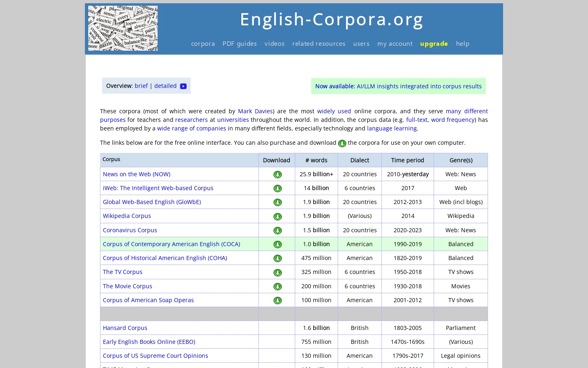Go to the videos menu item
The height and width of the screenshot is (368, 588).
coord(274,44)
